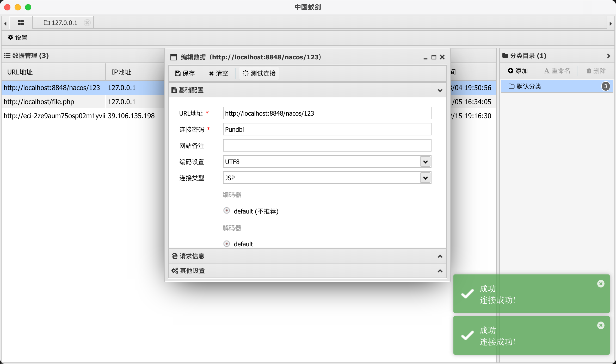
Task: Open the 连接类型 JSP dropdown
Action: click(425, 178)
